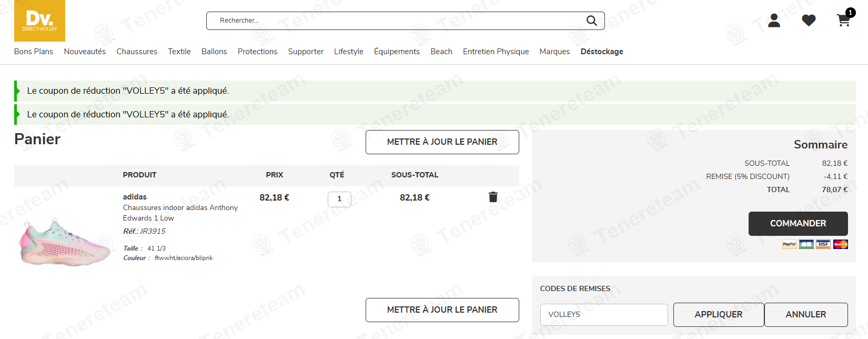Open the Textile menu

(x=179, y=52)
